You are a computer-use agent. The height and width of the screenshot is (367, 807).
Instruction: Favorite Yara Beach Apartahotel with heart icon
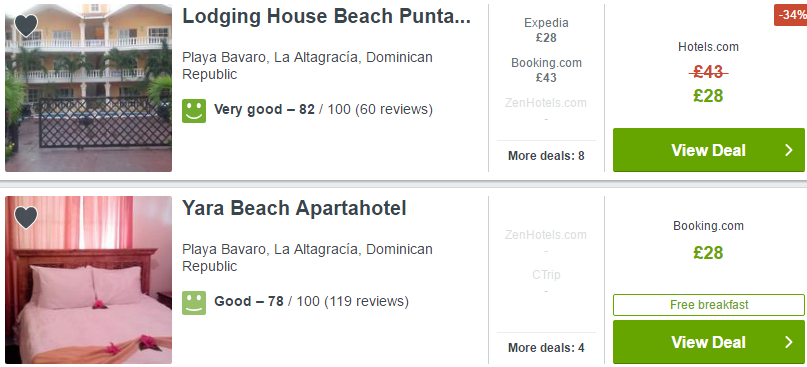[x=26, y=217]
